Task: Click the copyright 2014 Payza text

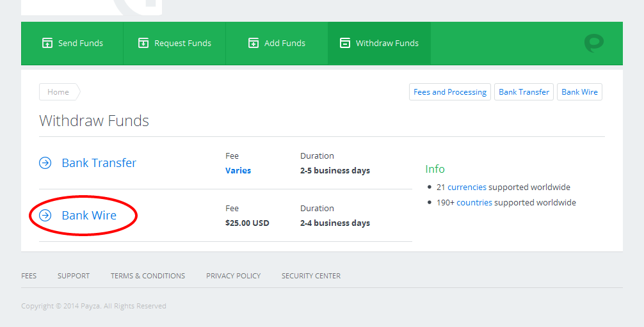Action: point(93,306)
